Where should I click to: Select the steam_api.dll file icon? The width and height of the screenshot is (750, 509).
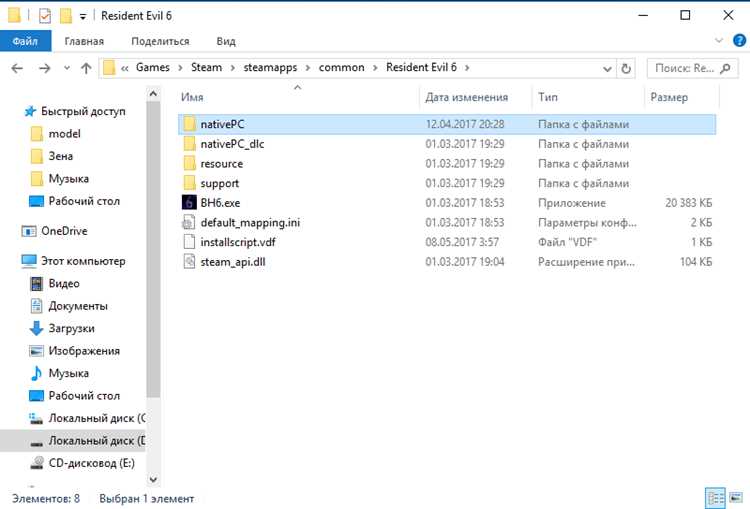pyautogui.click(x=189, y=262)
